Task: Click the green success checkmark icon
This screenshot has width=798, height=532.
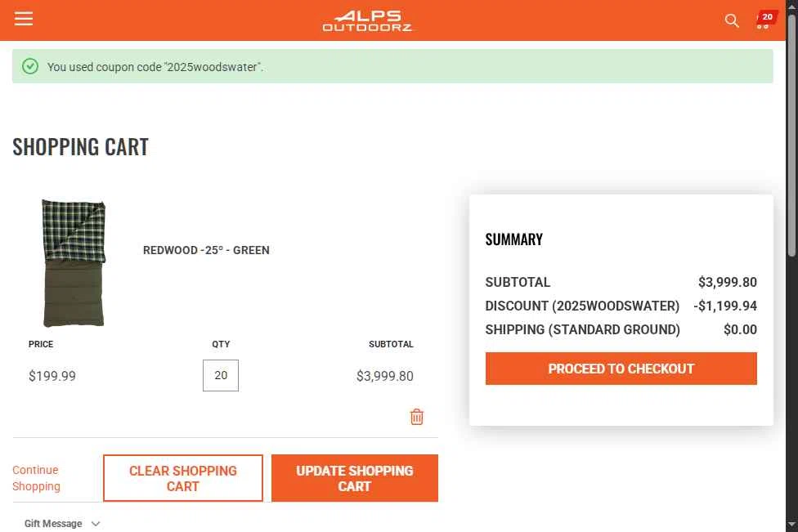Action: pos(30,66)
